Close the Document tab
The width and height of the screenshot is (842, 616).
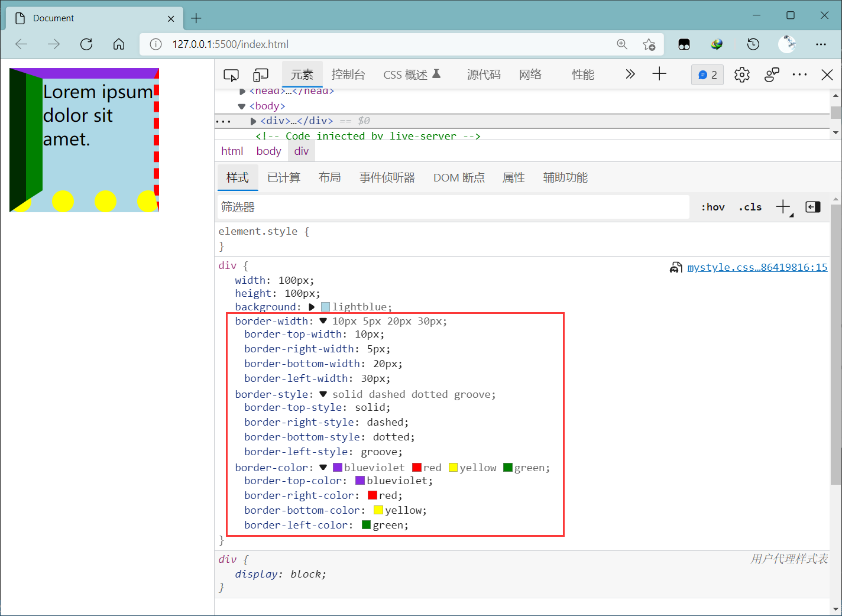point(171,18)
